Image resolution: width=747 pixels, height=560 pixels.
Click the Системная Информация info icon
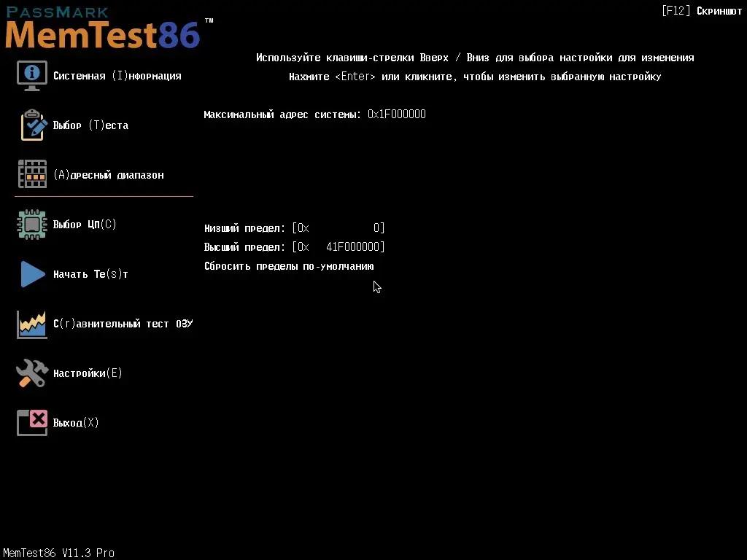[x=31, y=74]
